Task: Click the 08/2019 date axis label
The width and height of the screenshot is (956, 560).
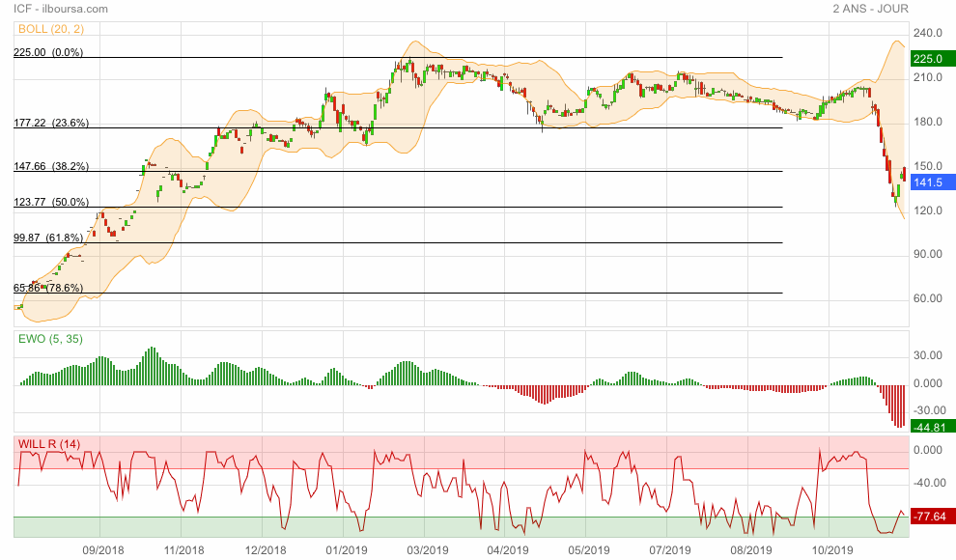Action: click(x=751, y=550)
